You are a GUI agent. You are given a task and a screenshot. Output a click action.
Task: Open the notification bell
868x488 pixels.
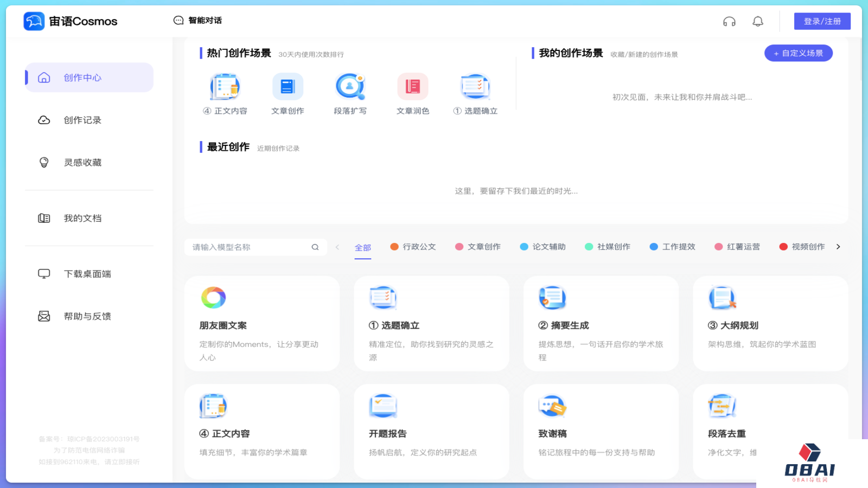tap(758, 22)
